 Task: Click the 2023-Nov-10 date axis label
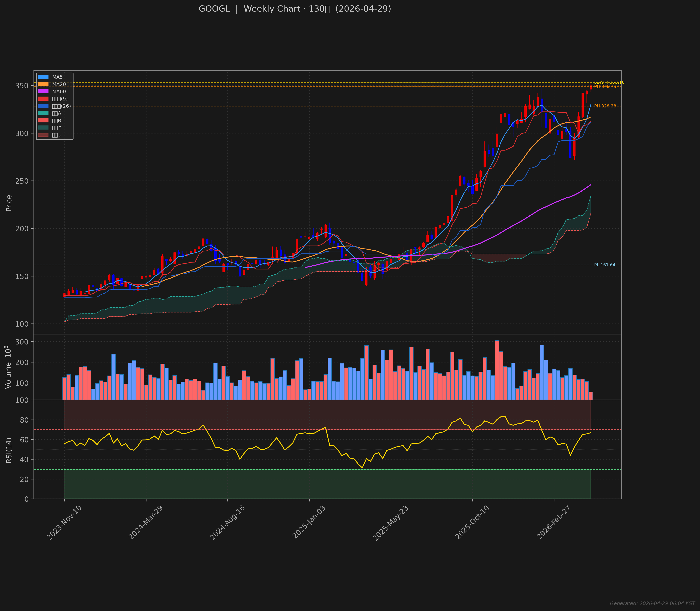(64, 522)
